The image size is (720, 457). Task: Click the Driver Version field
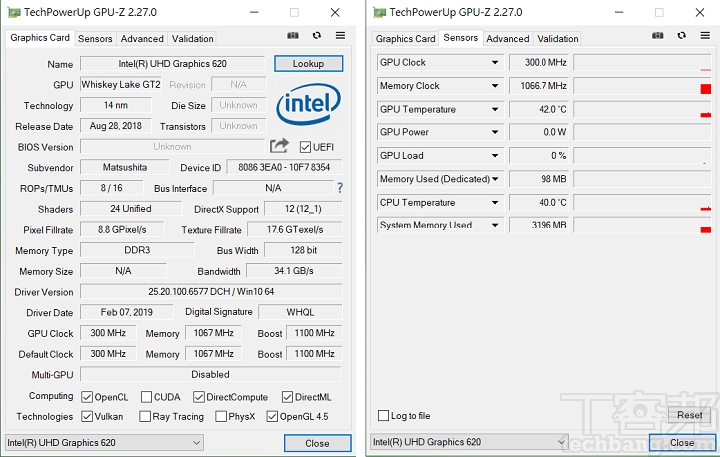[x=211, y=292]
